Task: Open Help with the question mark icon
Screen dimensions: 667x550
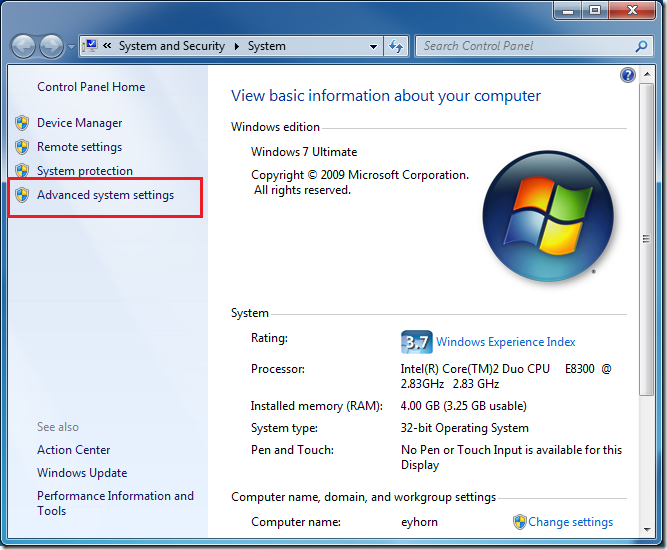Action: (x=628, y=75)
